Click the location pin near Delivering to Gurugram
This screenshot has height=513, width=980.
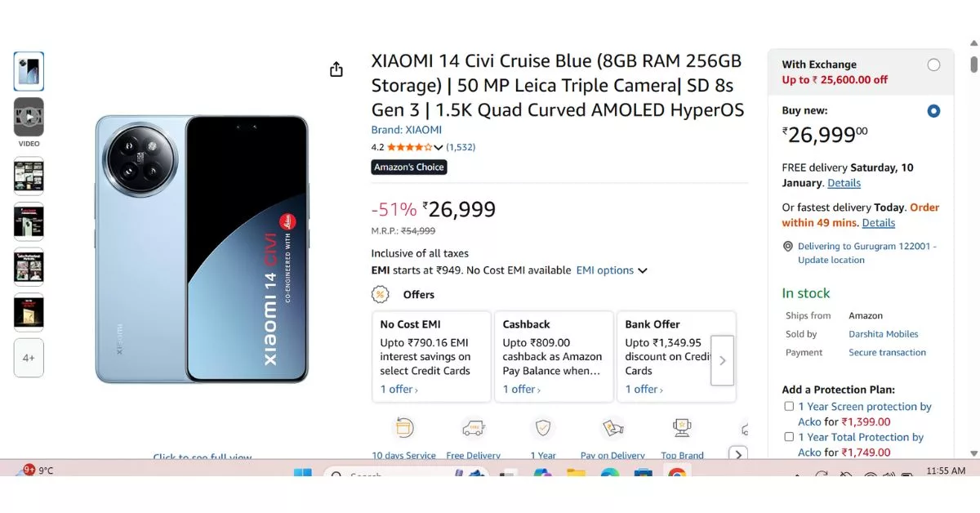point(787,246)
